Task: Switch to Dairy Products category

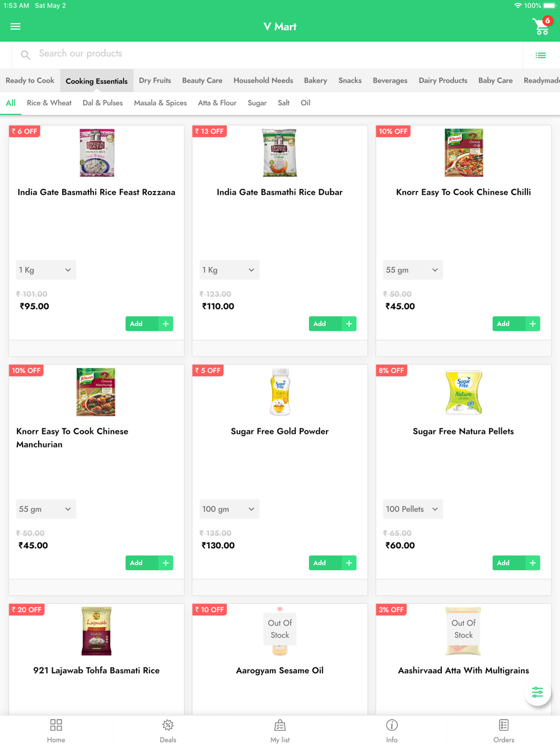Action: coord(443,81)
